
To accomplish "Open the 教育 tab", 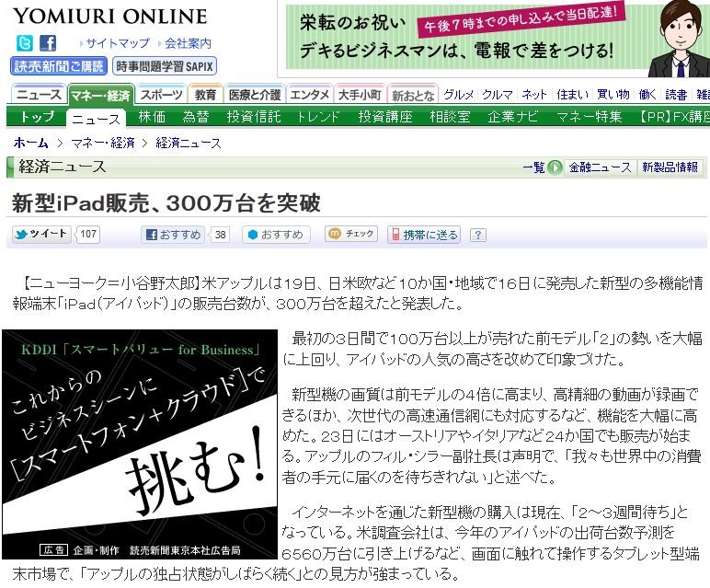I will click(x=206, y=95).
